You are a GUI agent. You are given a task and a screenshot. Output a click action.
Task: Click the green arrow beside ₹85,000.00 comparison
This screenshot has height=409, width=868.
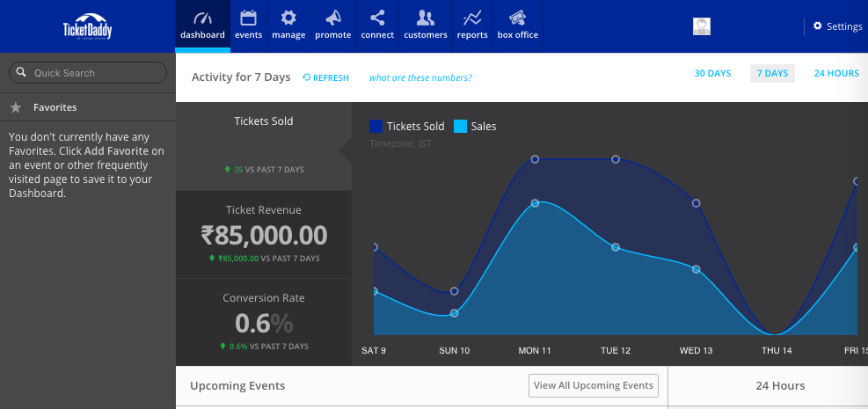211,258
